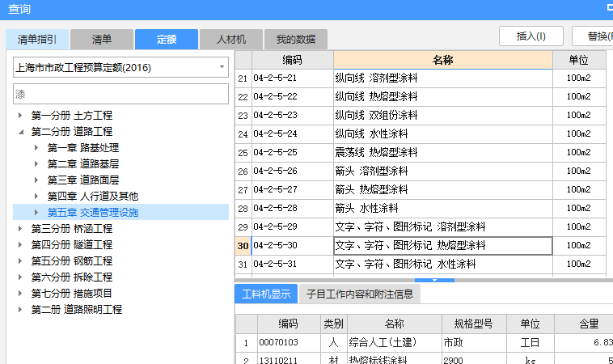Expand 第三分册 桥涵工程 arrow
Image resolution: width=613 pixels, height=364 pixels.
click(20, 228)
